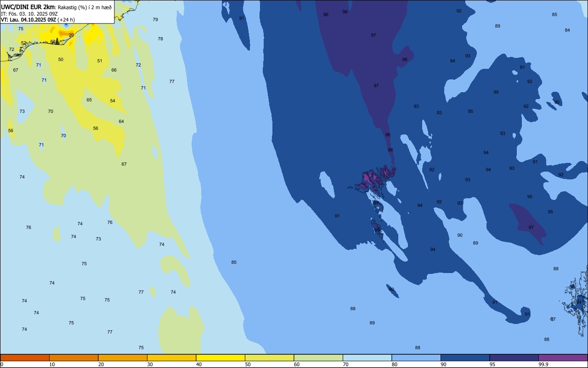Click the island outlines at the right map edge
The height and width of the screenshot is (368, 588).
577,301
